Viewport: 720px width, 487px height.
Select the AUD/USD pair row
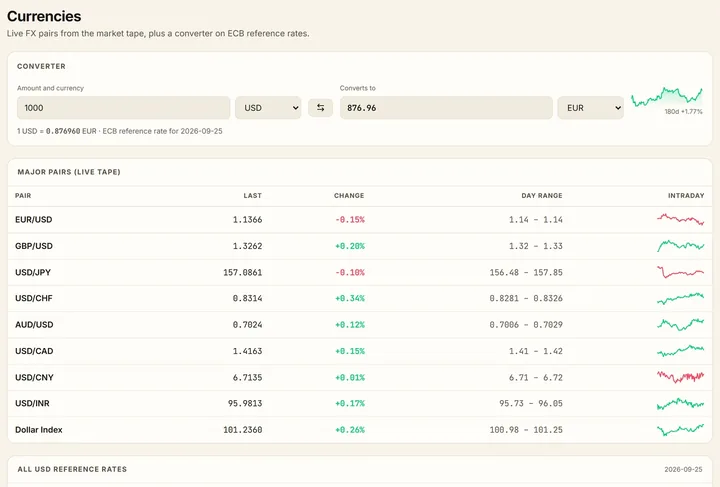[360, 325]
